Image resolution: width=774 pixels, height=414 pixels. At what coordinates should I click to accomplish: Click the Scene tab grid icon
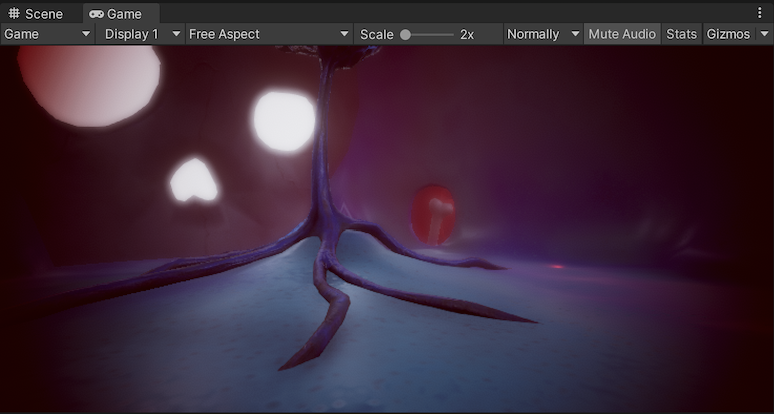coord(14,14)
